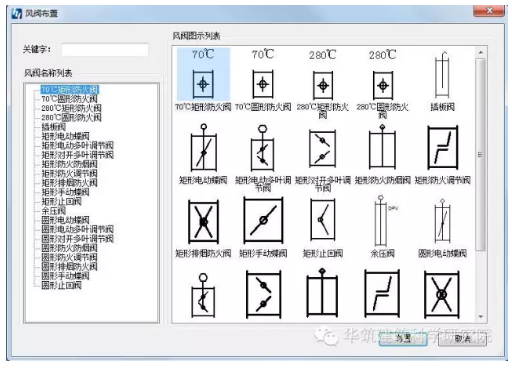This screenshot has height=369, width=512.
Task: Close the 风阀布置 dialog window
Action: tap(489, 11)
